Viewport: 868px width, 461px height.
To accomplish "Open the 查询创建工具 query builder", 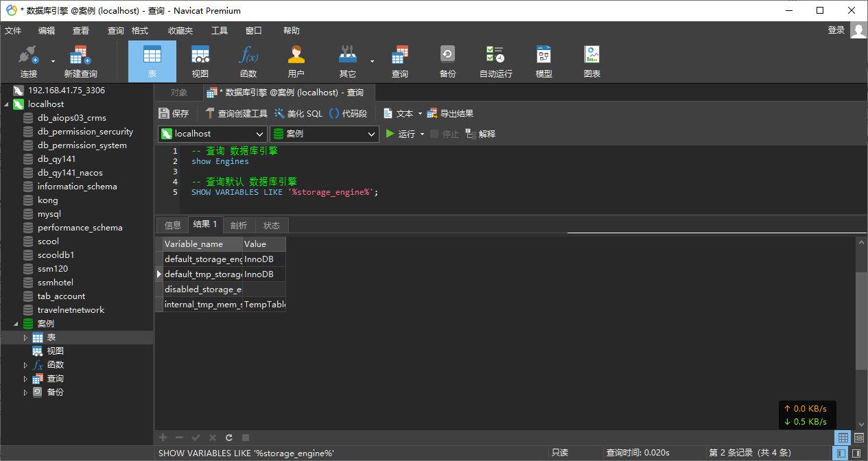I will (237, 113).
